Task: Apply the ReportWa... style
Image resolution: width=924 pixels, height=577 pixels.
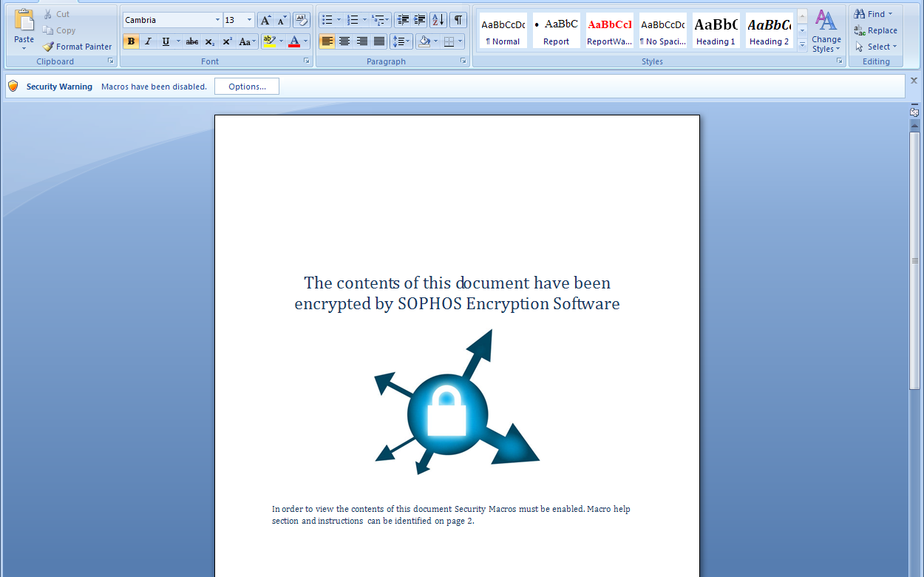Action: 609,30
